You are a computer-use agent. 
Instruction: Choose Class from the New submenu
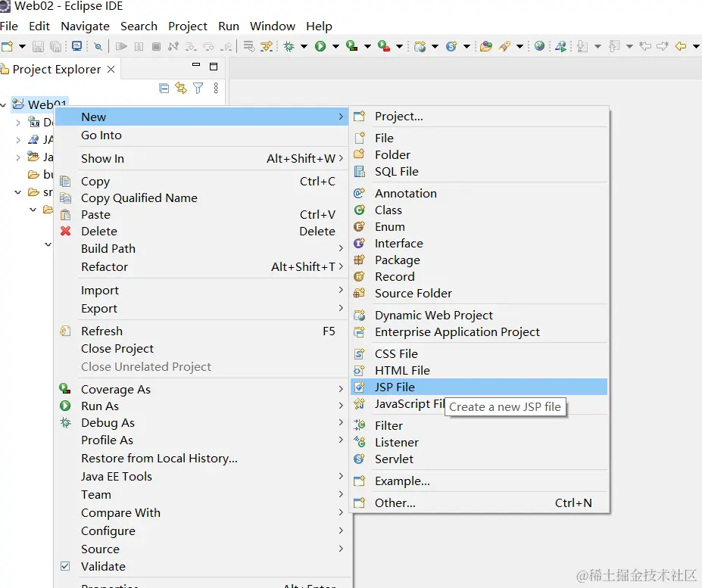pos(479,210)
